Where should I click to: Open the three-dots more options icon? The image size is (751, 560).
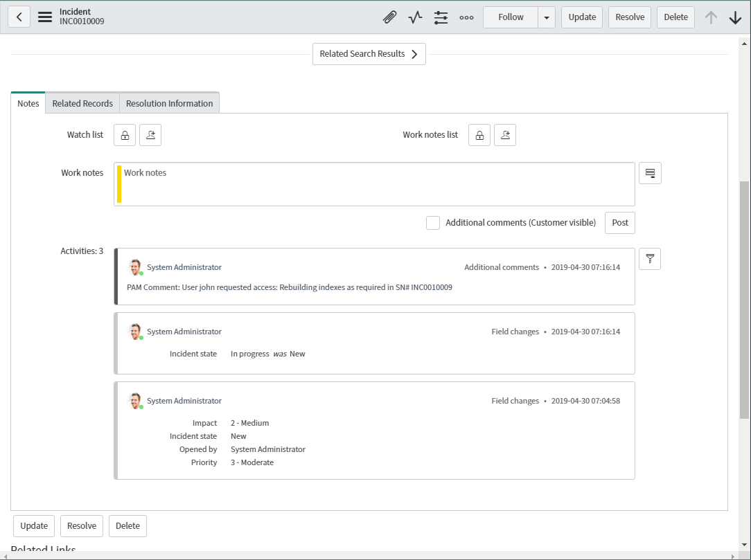tap(466, 17)
